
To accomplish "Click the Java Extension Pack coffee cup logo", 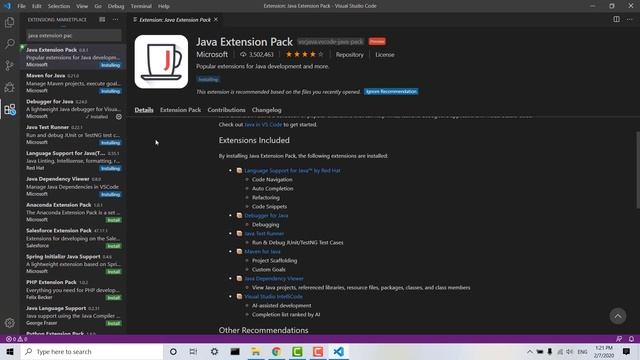I will point(161,62).
